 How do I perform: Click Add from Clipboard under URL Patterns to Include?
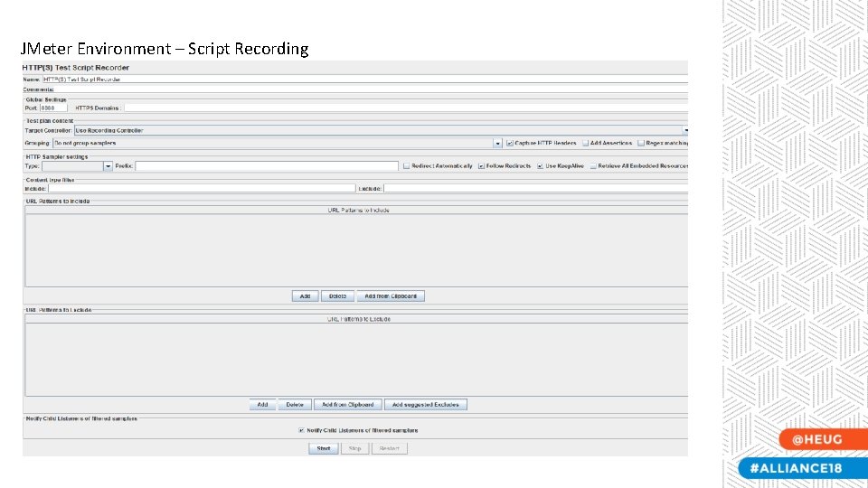(x=391, y=296)
